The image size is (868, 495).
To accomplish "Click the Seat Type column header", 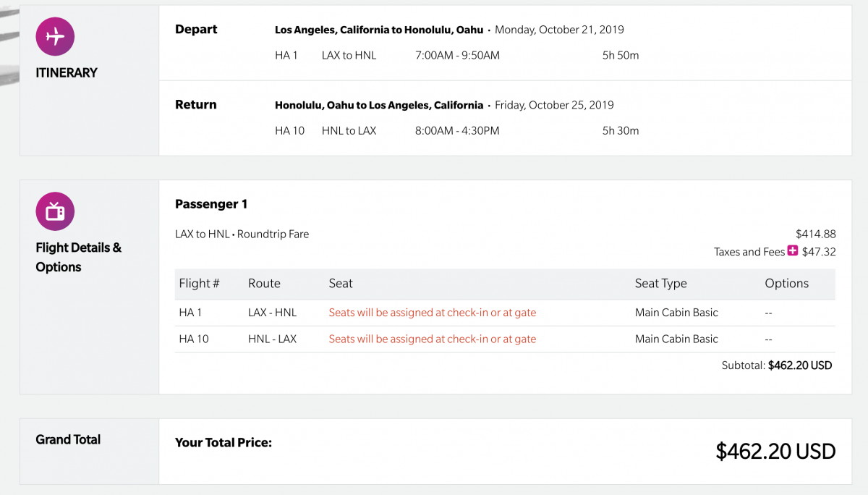I will (660, 284).
